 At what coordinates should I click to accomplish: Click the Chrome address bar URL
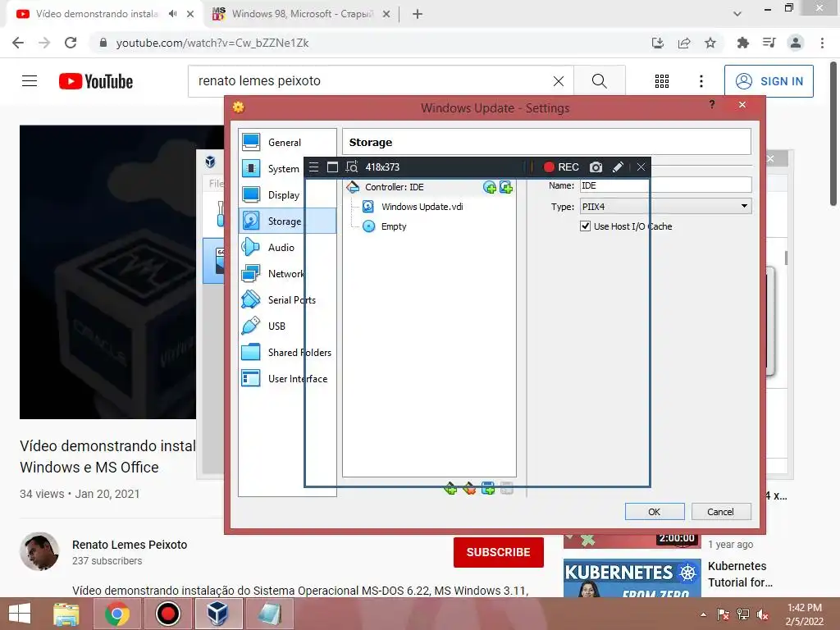coord(212,43)
